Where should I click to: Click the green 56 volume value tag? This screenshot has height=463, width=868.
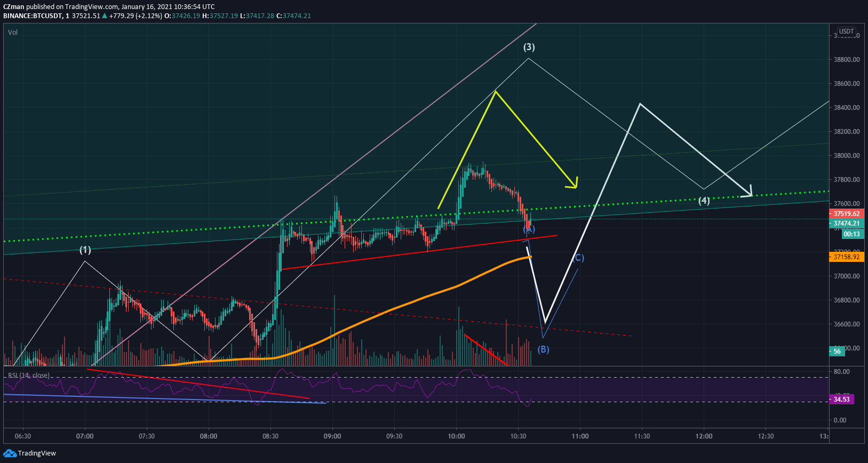tap(837, 351)
